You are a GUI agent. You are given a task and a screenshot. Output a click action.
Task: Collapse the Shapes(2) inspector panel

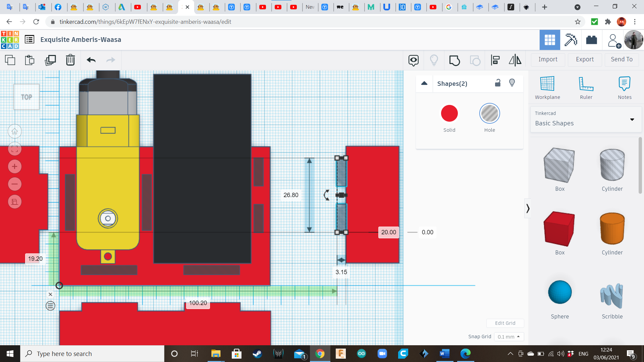pos(424,83)
